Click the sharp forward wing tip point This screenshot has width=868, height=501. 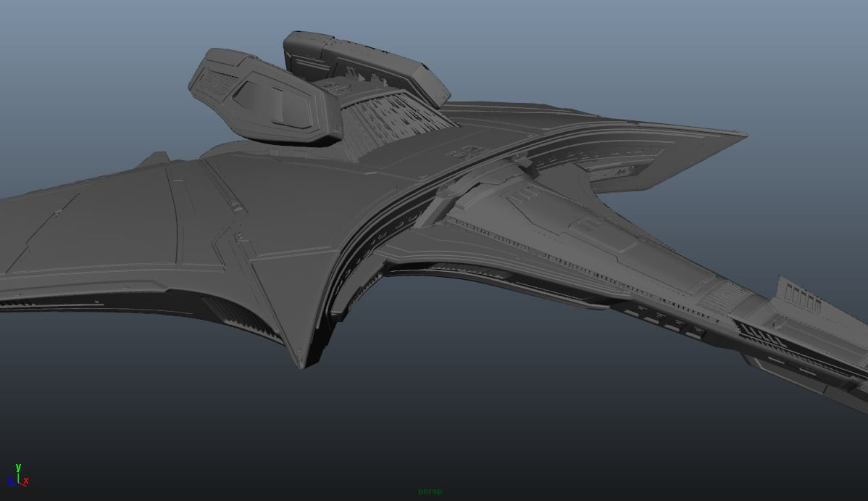(x=301, y=360)
